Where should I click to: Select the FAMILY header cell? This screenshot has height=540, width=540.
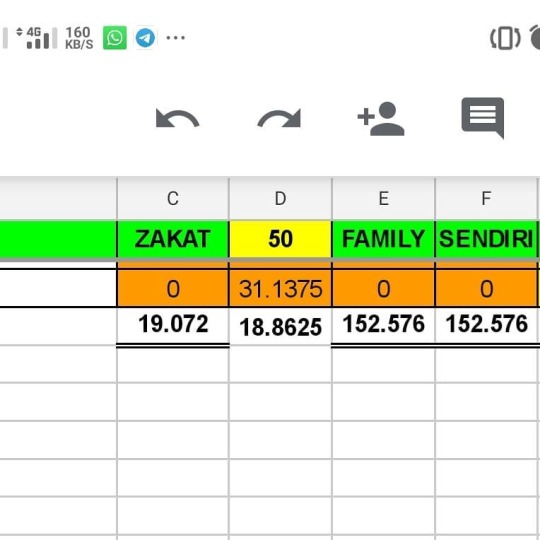pos(384,239)
